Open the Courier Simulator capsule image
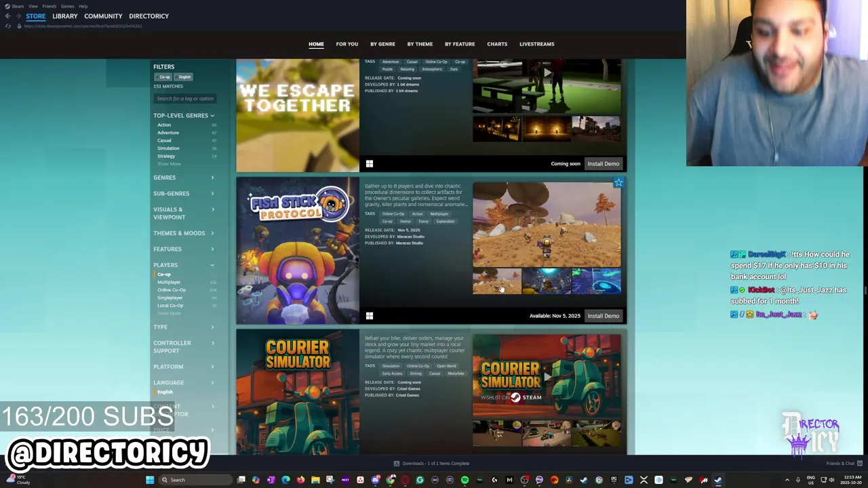This screenshot has height=488, width=868. pyautogui.click(x=298, y=392)
